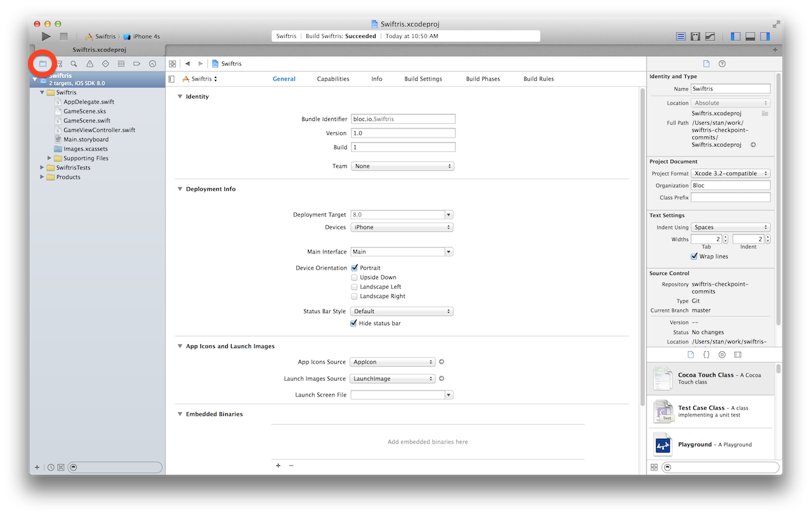Screen dimensions: 812x516
Task: Go forward in editor history
Action: point(200,64)
